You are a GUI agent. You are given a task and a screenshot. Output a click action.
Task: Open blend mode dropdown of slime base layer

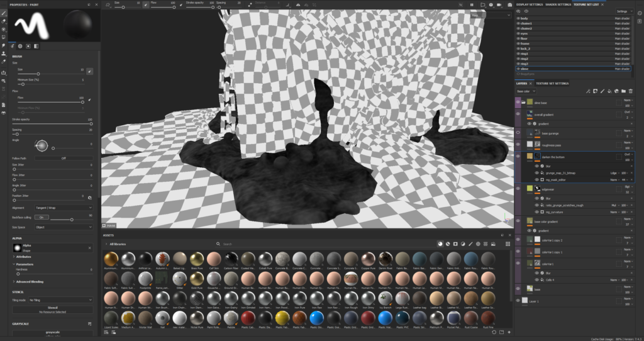[627, 100]
